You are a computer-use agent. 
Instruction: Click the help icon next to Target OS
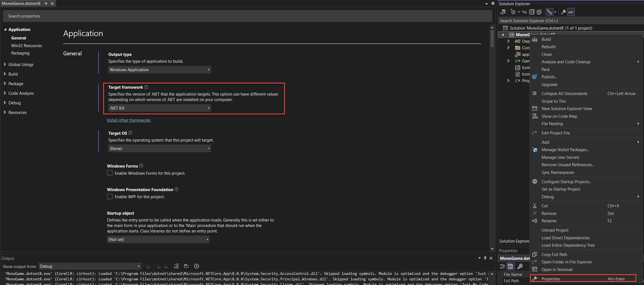click(x=130, y=133)
